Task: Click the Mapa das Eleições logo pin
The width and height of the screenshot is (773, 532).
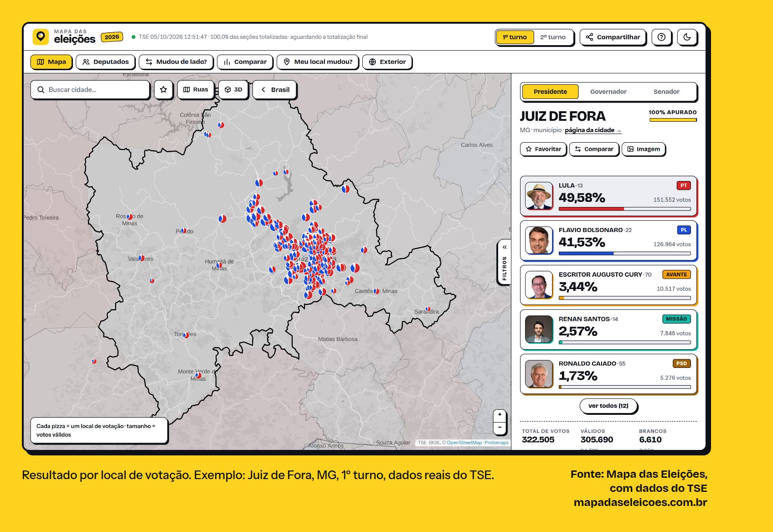Action: pyautogui.click(x=41, y=36)
